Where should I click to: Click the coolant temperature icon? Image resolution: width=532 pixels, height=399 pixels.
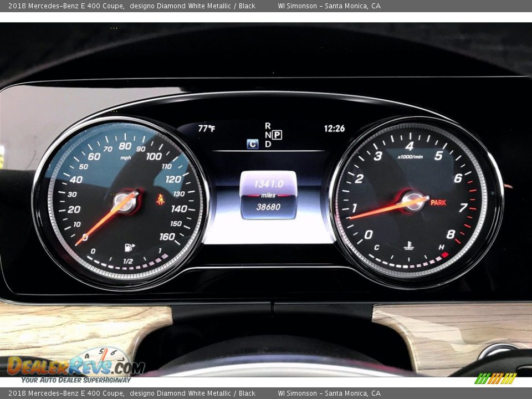(408, 245)
